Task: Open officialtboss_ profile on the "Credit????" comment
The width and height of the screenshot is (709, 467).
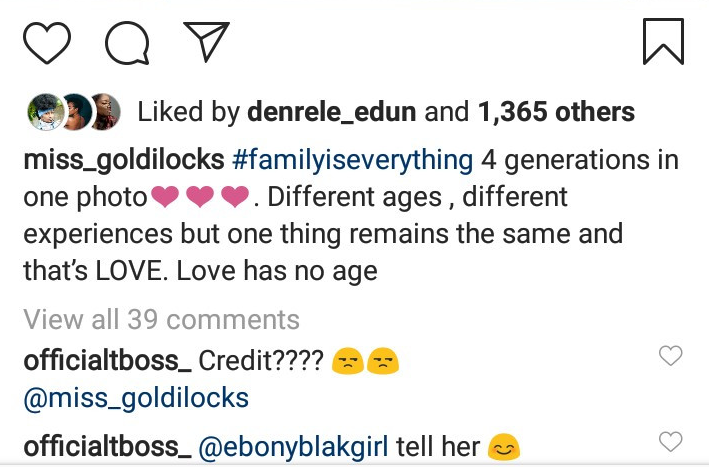Action: (106, 361)
